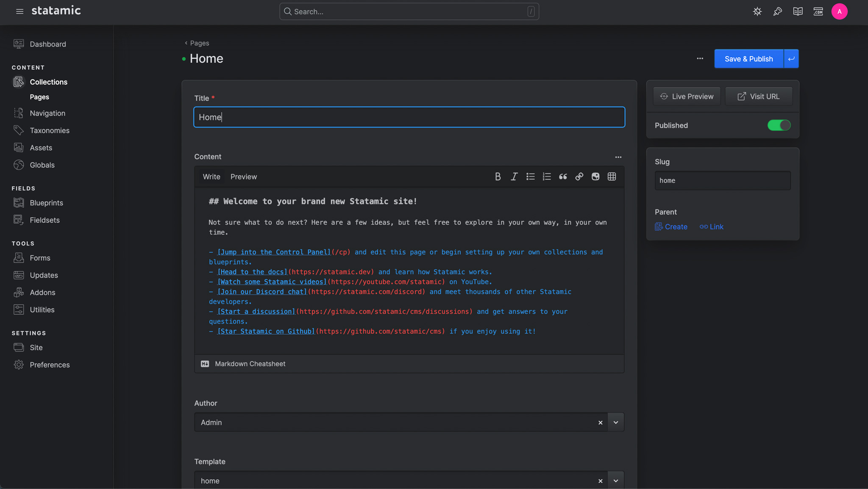Viewport: 868px width, 489px height.
Task: Apply italic formatting in the content editor
Action: click(514, 177)
